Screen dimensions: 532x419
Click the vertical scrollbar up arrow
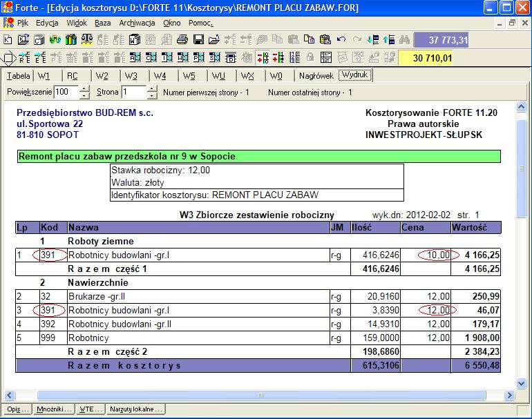pyautogui.click(x=521, y=107)
